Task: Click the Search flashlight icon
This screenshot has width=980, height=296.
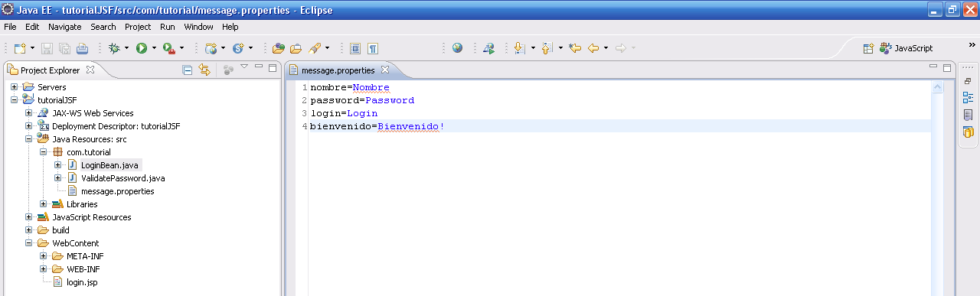Action: [314, 48]
